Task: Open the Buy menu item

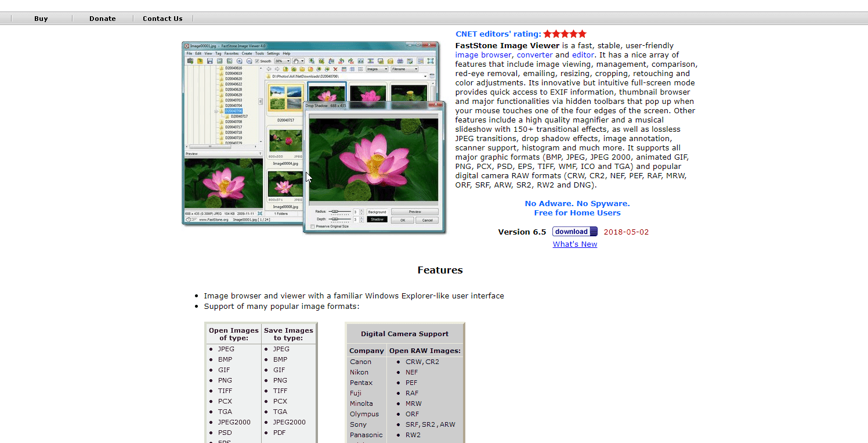Action: coord(41,19)
